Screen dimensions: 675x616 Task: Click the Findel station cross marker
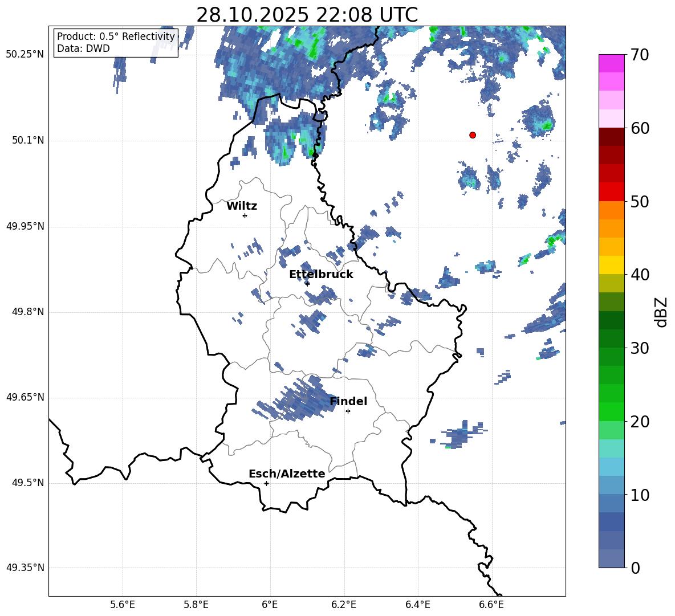point(348,411)
